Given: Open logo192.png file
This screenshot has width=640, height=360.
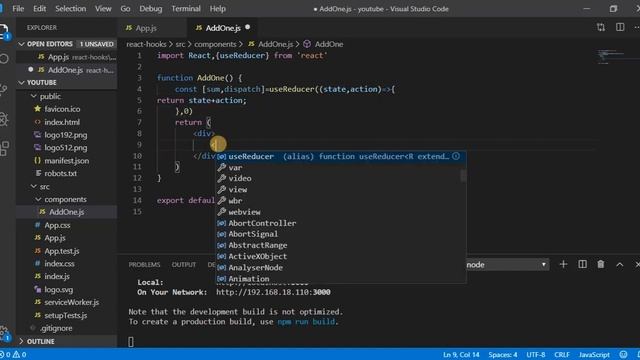Looking at the screenshot, I should [65, 135].
